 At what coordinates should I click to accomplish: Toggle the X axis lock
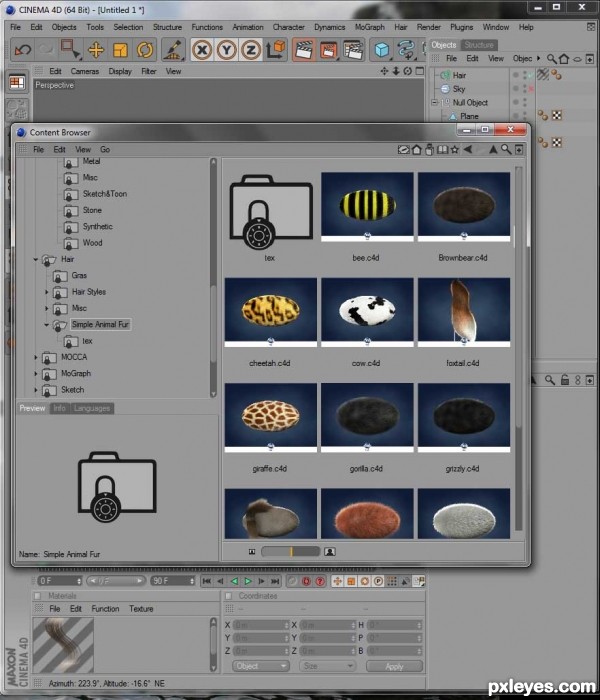tap(202, 50)
